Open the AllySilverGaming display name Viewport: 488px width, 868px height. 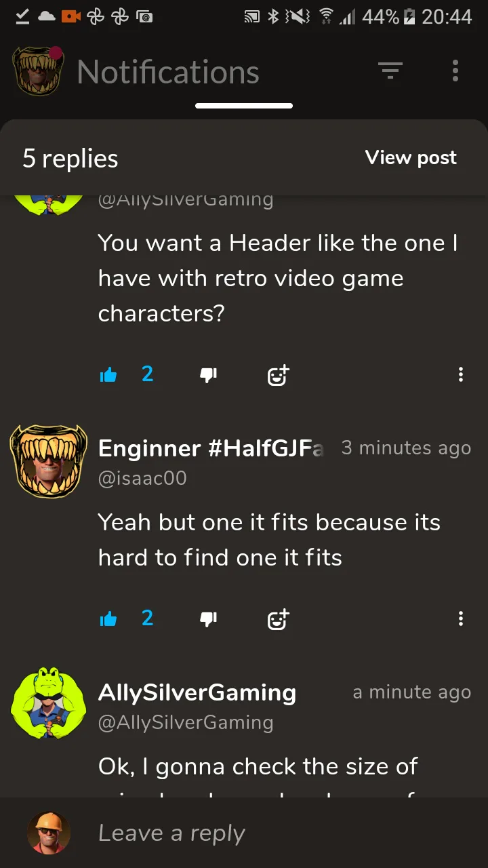pos(197,692)
